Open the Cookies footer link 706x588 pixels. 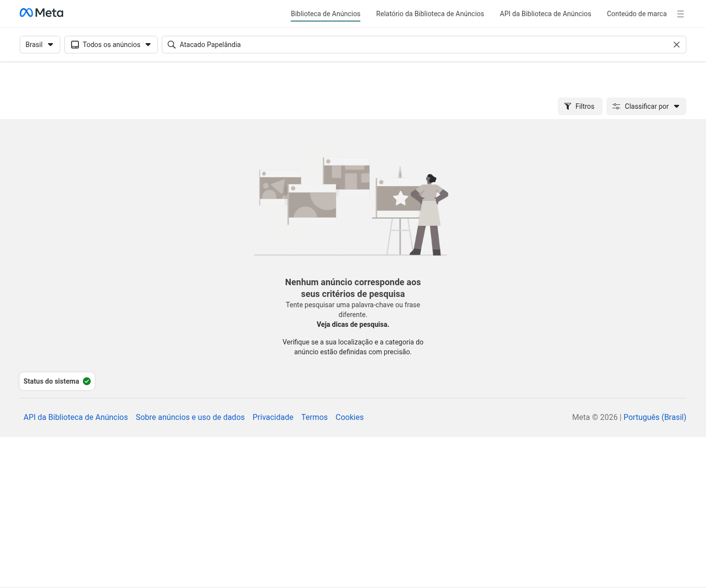coord(350,417)
